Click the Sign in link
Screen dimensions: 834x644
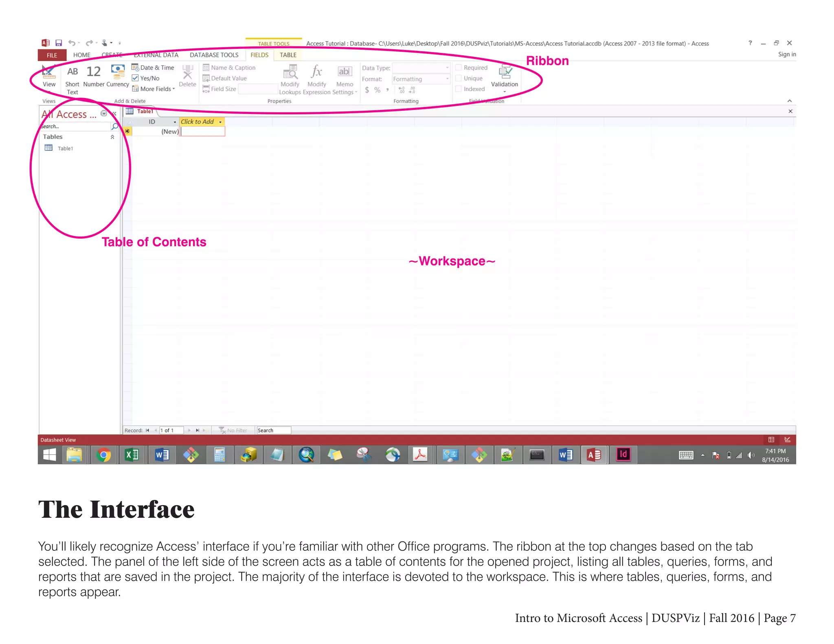[787, 54]
